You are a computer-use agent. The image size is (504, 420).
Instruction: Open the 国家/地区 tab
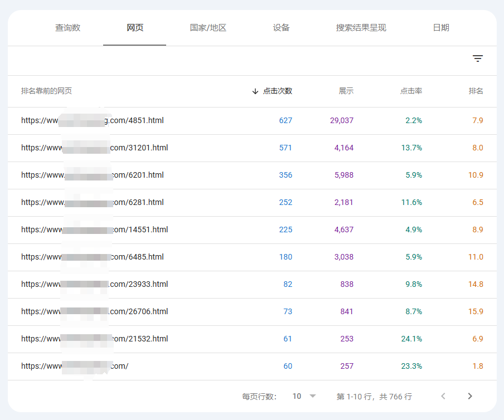click(x=208, y=28)
